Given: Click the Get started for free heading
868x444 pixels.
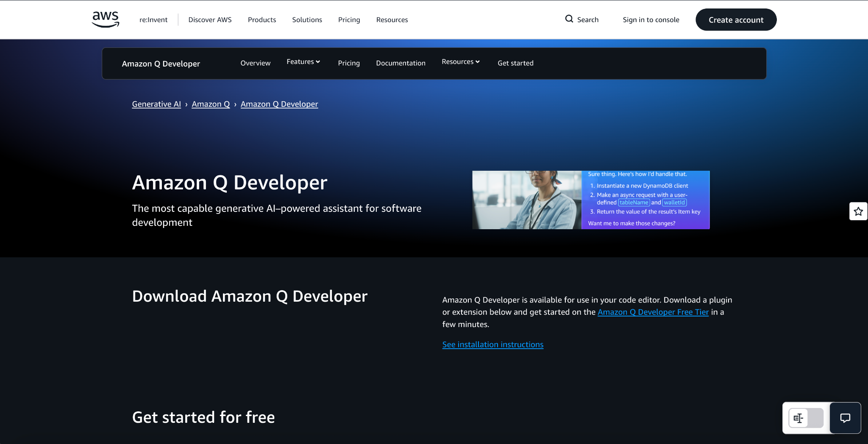Looking at the screenshot, I should (203, 417).
